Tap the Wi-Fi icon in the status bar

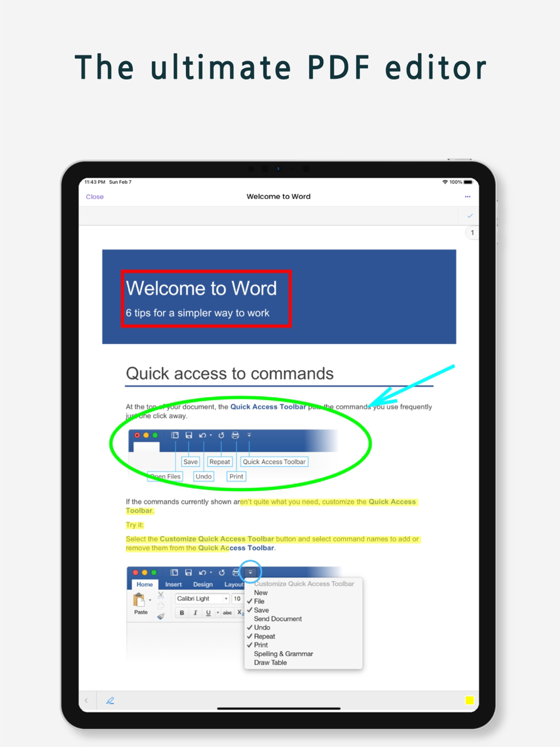pyautogui.click(x=445, y=182)
